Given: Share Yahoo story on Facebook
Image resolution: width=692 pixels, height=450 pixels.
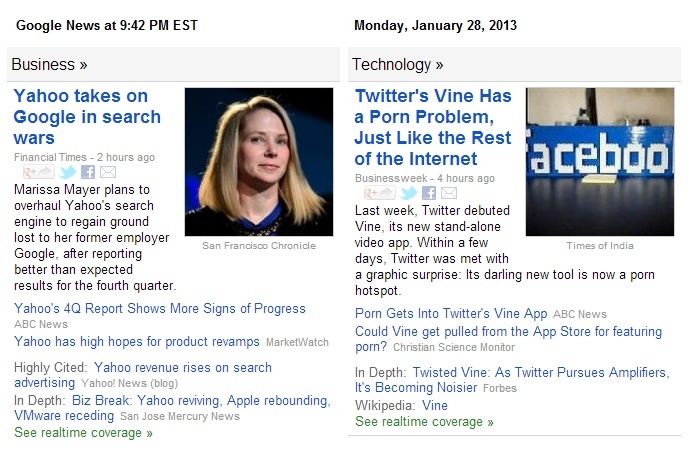Looking at the screenshot, I should (x=88, y=172).
